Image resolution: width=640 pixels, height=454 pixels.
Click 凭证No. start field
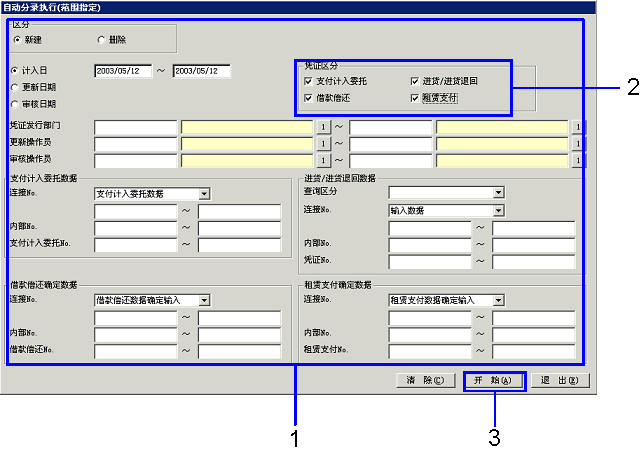(430, 261)
